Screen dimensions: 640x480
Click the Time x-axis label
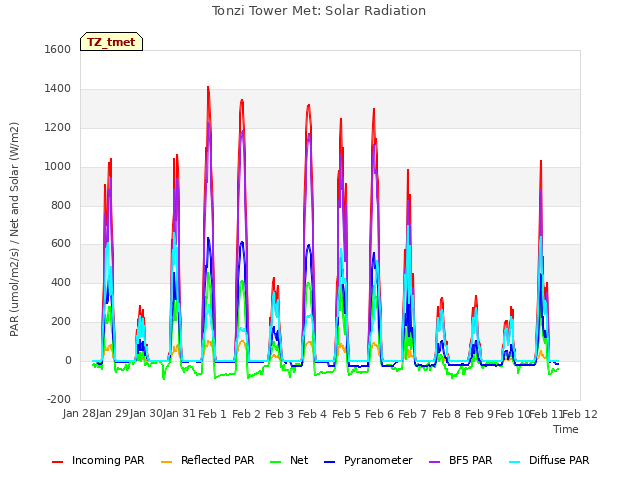[x=566, y=429]
